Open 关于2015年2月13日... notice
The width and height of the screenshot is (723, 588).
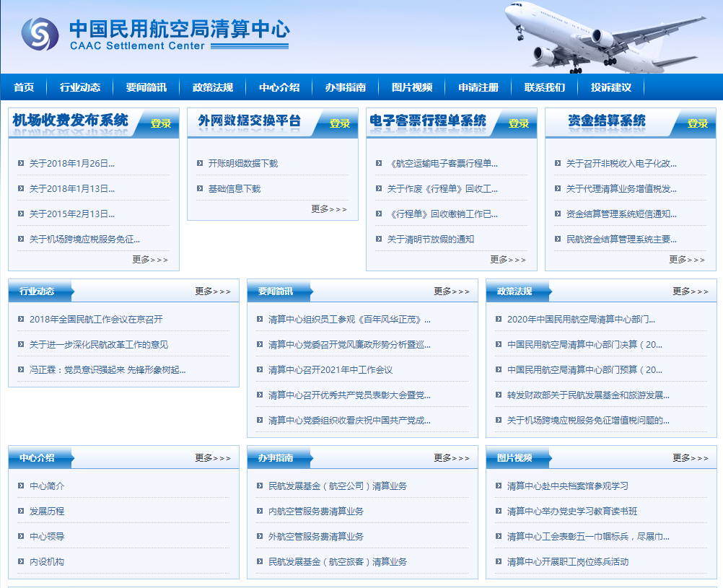click(x=72, y=214)
